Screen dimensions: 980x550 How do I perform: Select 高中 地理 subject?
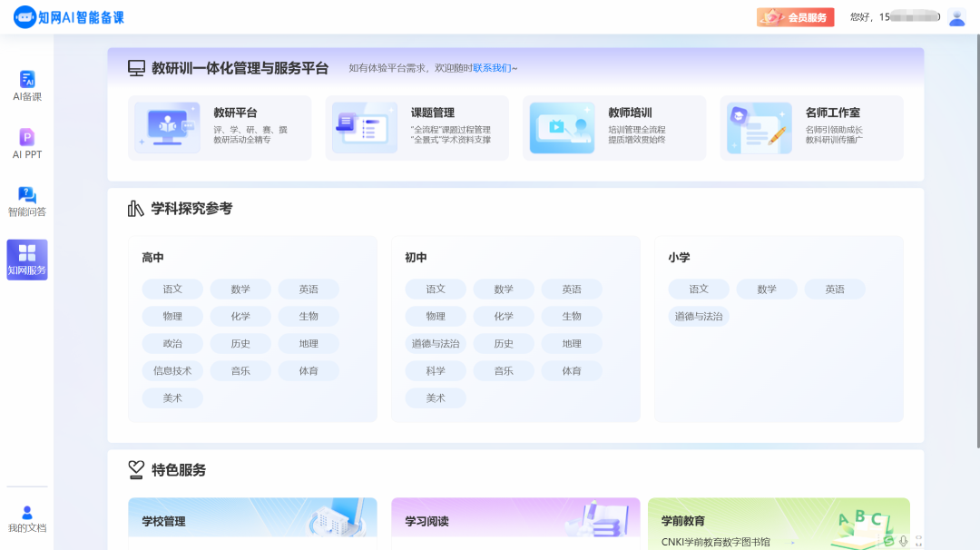(309, 343)
